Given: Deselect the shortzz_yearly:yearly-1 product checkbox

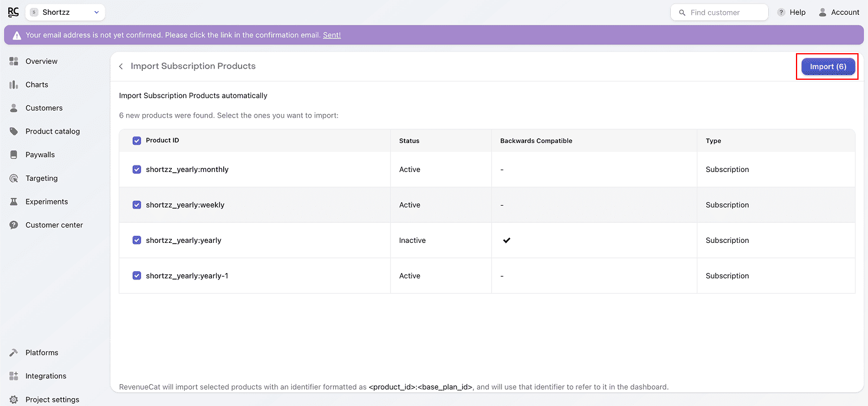Looking at the screenshot, I should (x=137, y=276).
